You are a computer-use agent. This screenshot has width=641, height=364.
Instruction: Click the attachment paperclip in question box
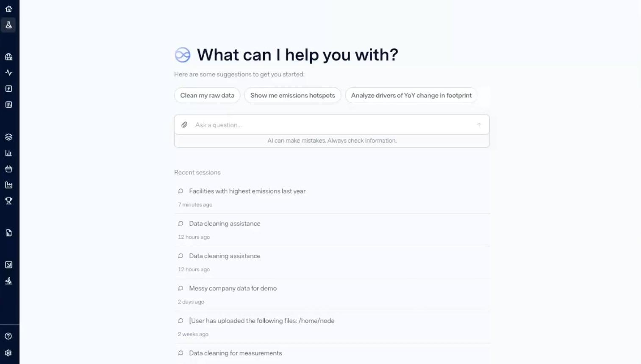click(184, 124)
